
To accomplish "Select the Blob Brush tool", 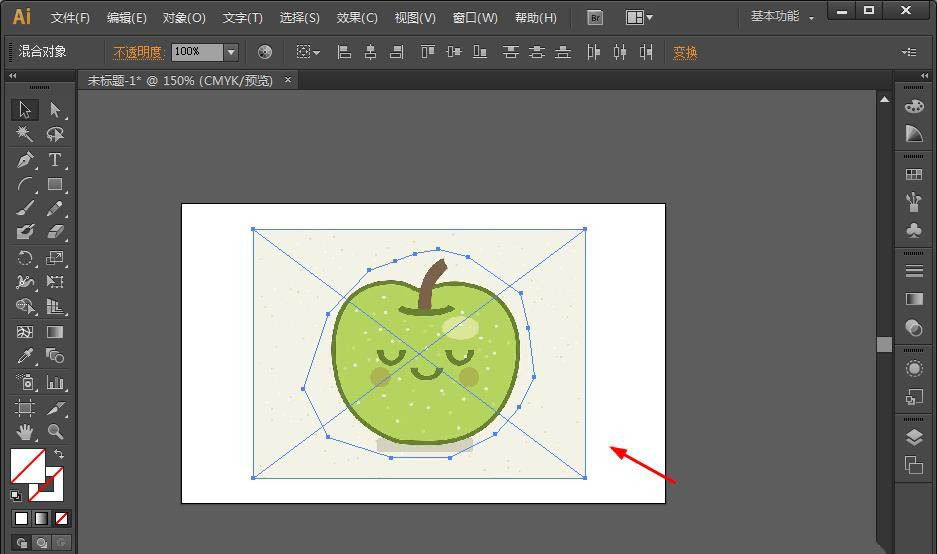I will 25,232.
